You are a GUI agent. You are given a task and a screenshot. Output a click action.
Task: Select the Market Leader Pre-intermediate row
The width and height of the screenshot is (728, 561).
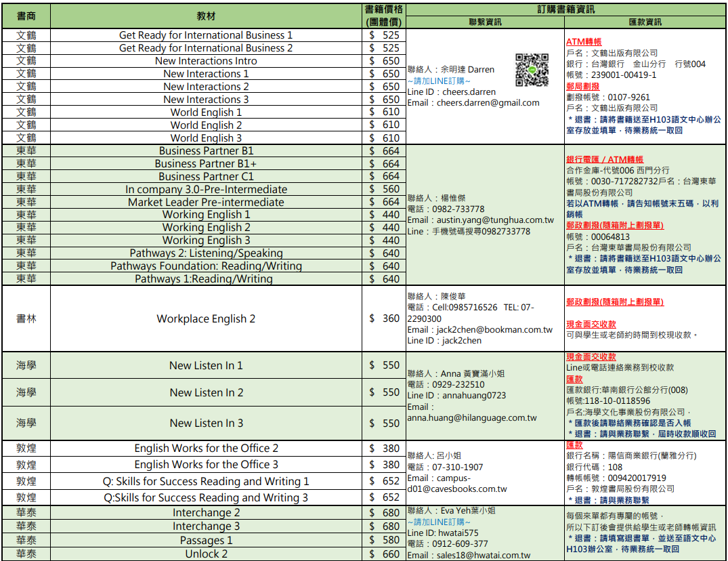click(x=206, y=202)
